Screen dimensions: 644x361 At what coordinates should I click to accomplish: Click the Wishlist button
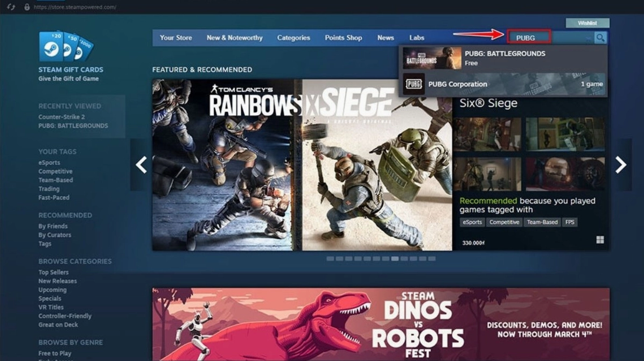587,23
